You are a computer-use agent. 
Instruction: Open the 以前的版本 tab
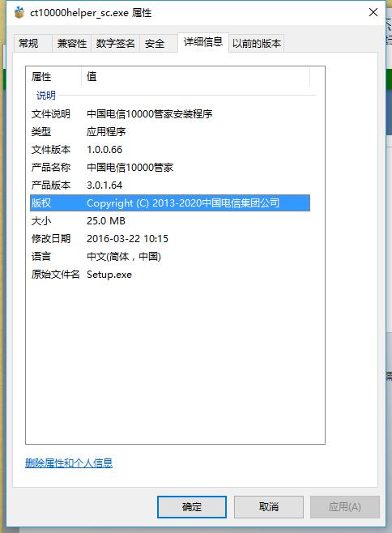257,44
